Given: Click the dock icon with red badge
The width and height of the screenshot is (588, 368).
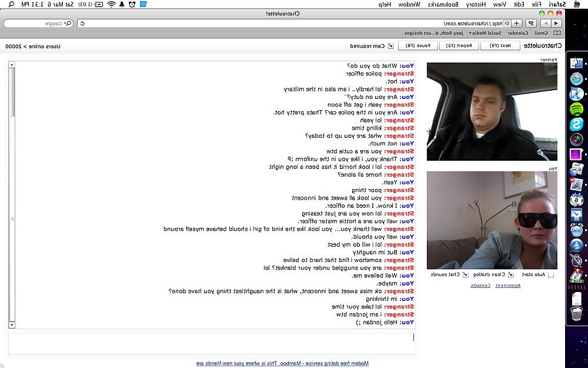Looking at the screenshot, I should click(x=576, y=185).
